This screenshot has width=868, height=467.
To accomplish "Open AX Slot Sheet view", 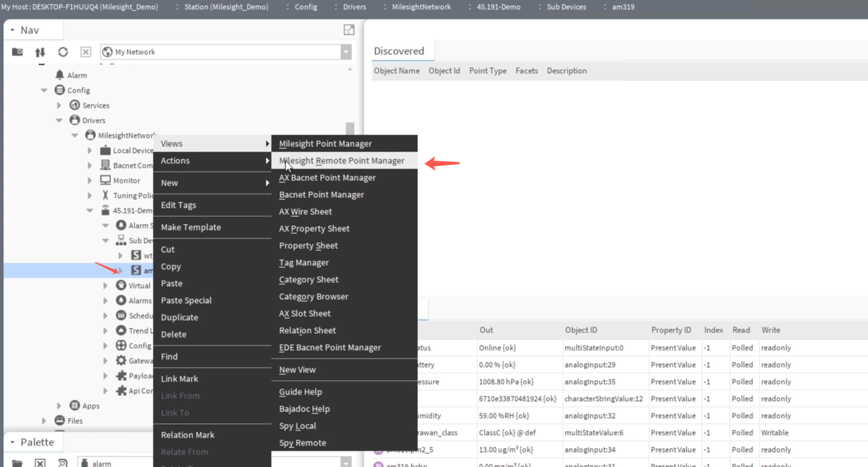I will coord(304,314).
